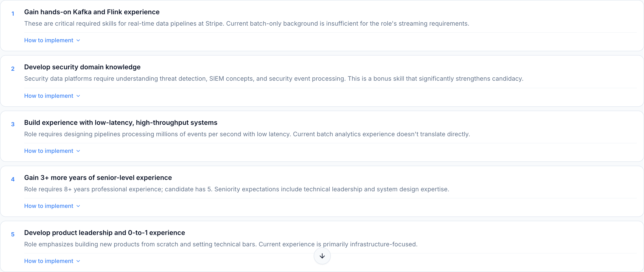Show How to implement for low-latency systems
This screenshot has height=272, width=644.
[x=49, y=151]
